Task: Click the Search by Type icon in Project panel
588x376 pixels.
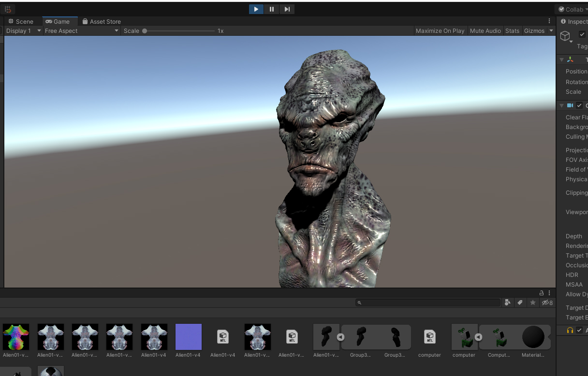Action: [507, 303]
